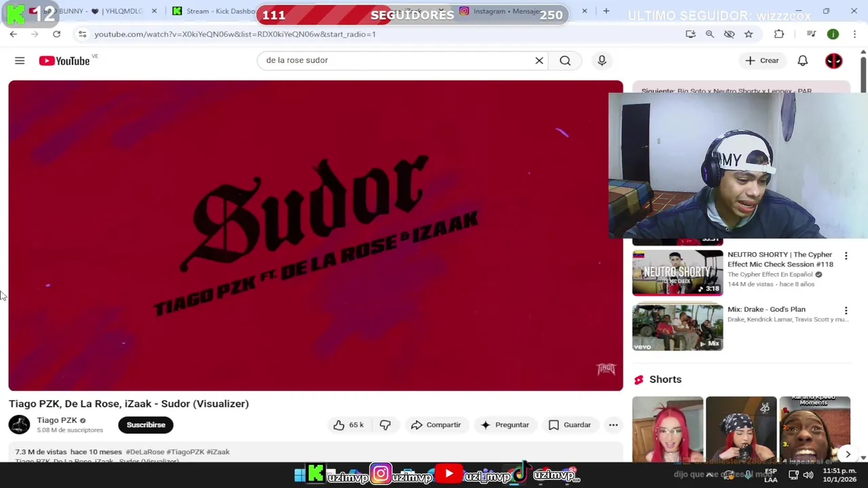The height and width of the screenshot is (488, 868).
Task: Dislike the video with thumbs down
Action: pos(385,425)
